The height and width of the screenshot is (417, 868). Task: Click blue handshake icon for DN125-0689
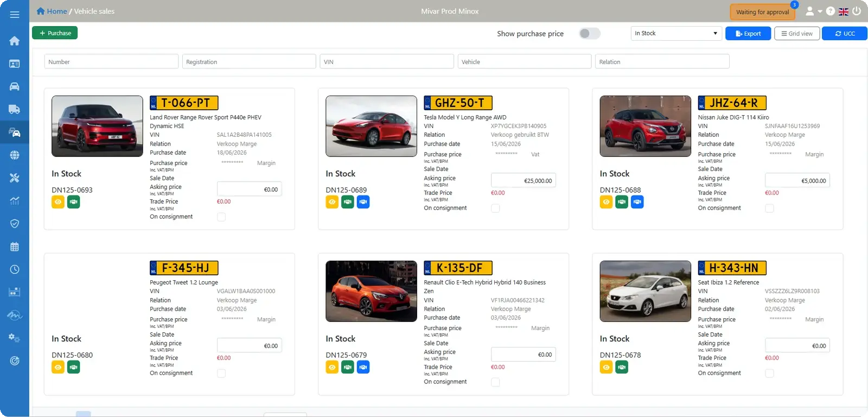[x=363, y=202]
